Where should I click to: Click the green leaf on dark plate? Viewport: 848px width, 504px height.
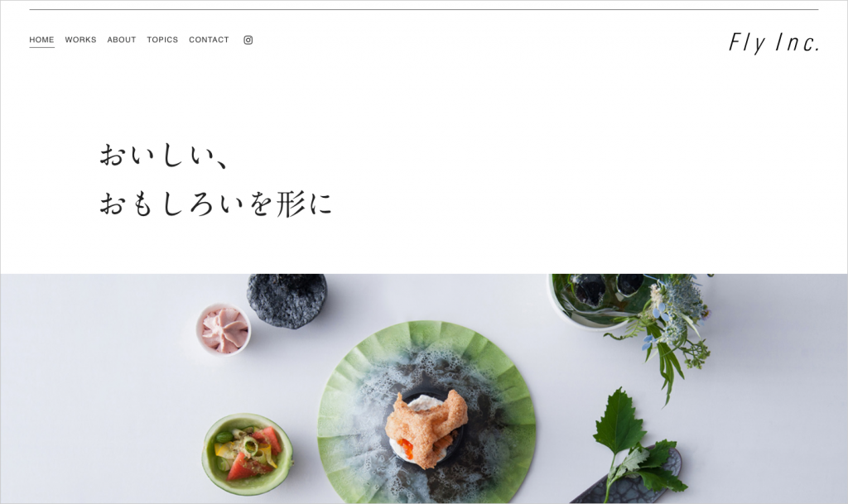[634, 443]
